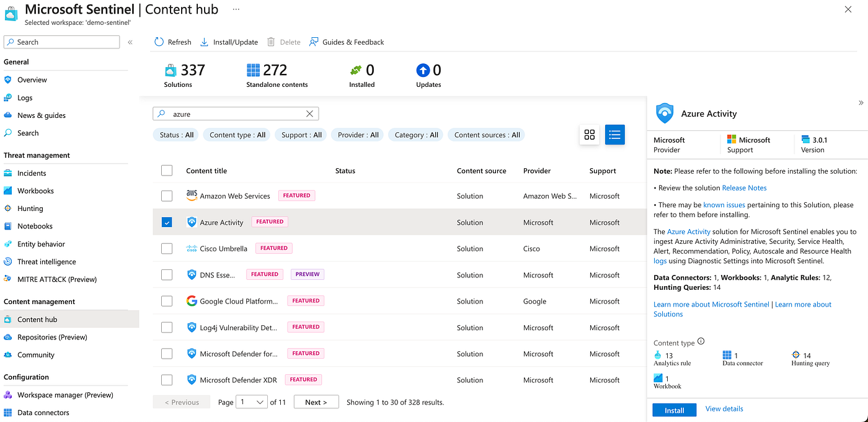The image size is (868, 422).
Task: Collapse the Azure Activity details pane
Action: tap(861, 103)
